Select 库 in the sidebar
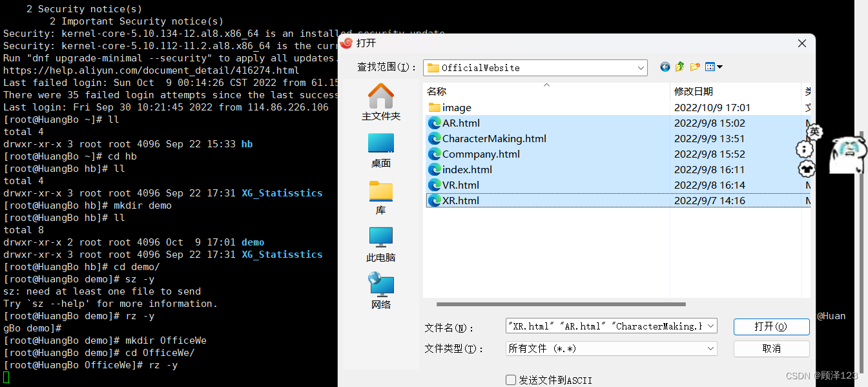The height and width of the screenshot is (387, 868). (380, 197)
